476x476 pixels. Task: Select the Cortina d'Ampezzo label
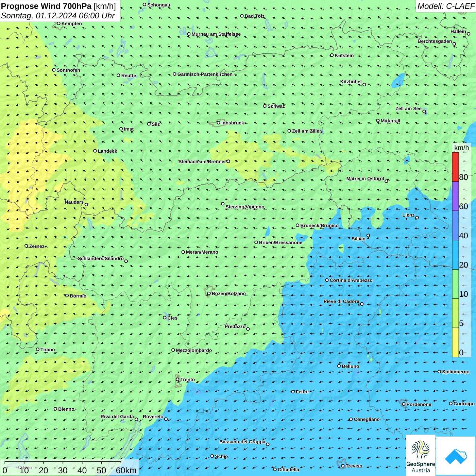pyautogui.click(x=351, y=280)
